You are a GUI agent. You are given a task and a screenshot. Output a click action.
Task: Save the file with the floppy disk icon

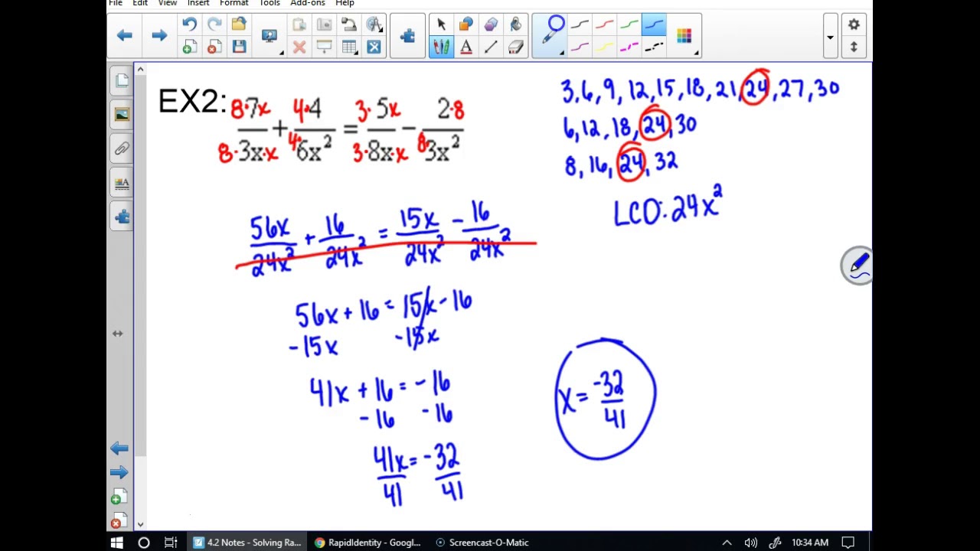[239, 47]
